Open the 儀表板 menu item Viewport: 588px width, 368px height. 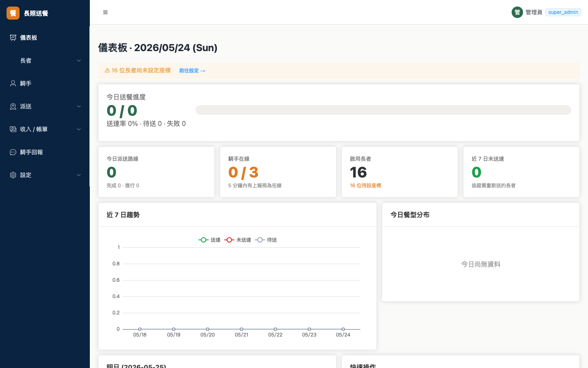point(45,38)
